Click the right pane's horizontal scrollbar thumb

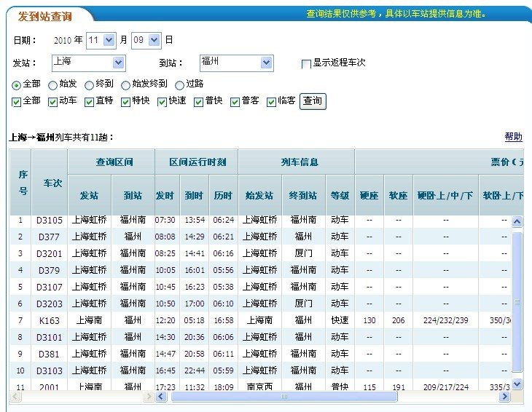point(284,396)
